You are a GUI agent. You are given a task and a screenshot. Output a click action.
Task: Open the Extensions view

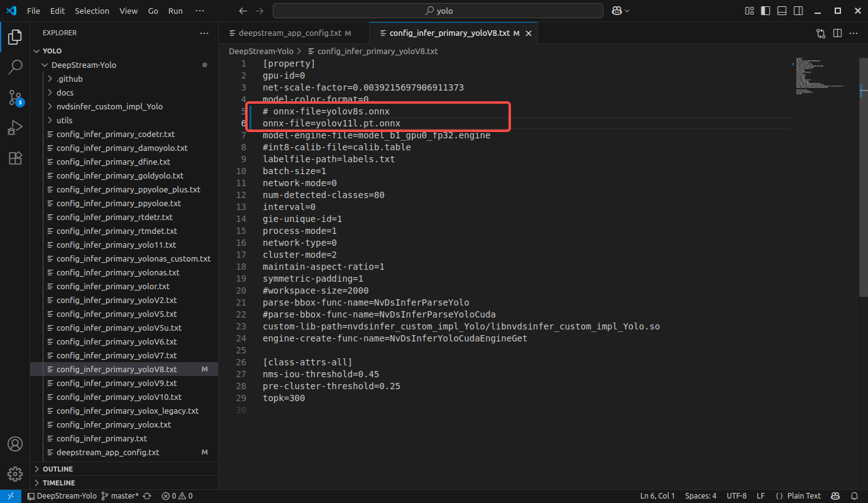[15, 158]
